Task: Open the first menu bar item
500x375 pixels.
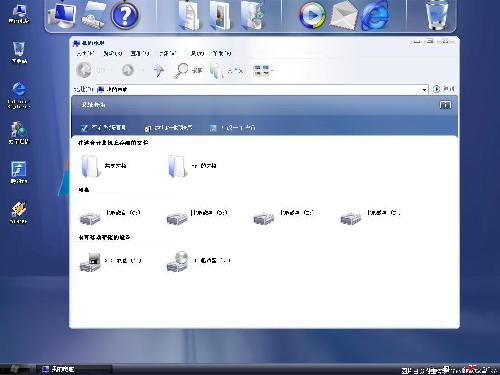Action: (85, 53)
